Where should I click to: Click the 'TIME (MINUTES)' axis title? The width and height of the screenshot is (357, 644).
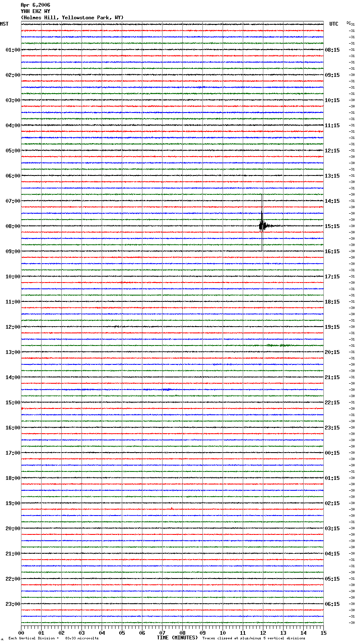177,638
